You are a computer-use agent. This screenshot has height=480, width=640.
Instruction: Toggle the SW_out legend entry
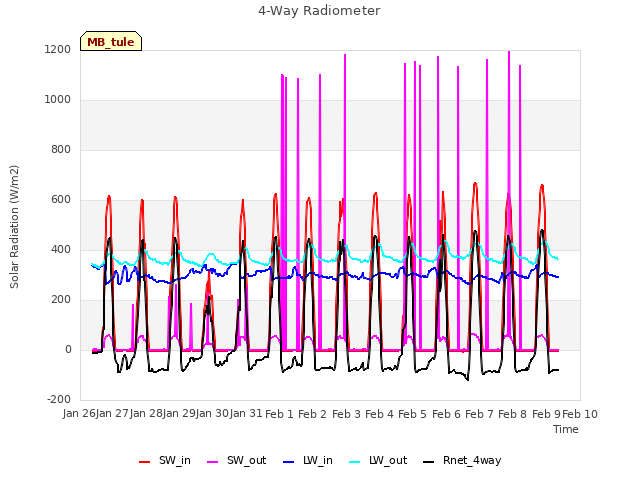pyautogui.click(x=237, y=460)
